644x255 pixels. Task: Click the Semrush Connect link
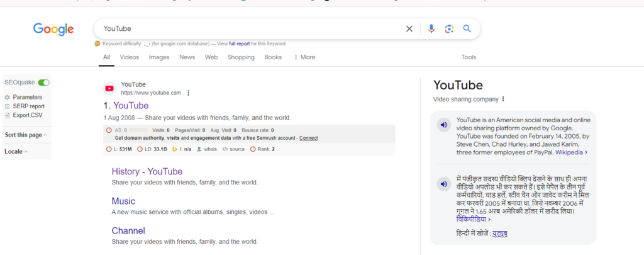coord(308,138)
